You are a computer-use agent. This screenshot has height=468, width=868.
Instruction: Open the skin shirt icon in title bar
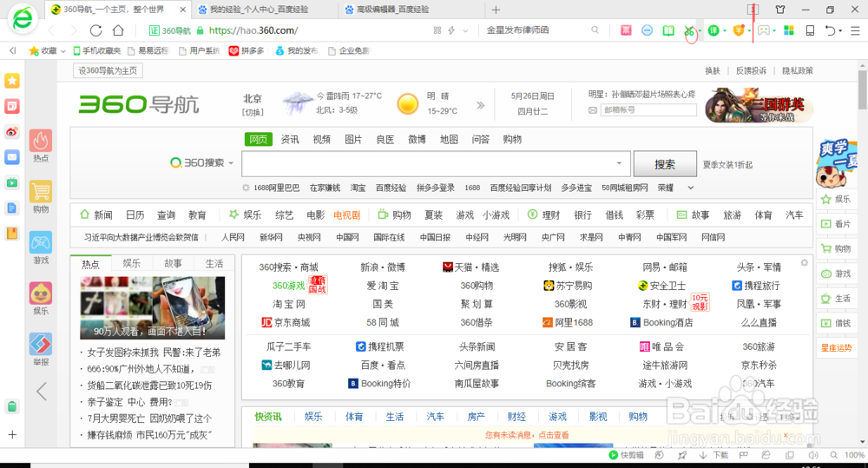pos(780,10)
